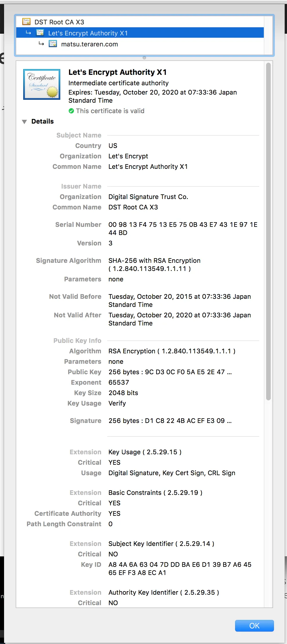Click Key Size value 2048 bits

[x=123, y=393]
